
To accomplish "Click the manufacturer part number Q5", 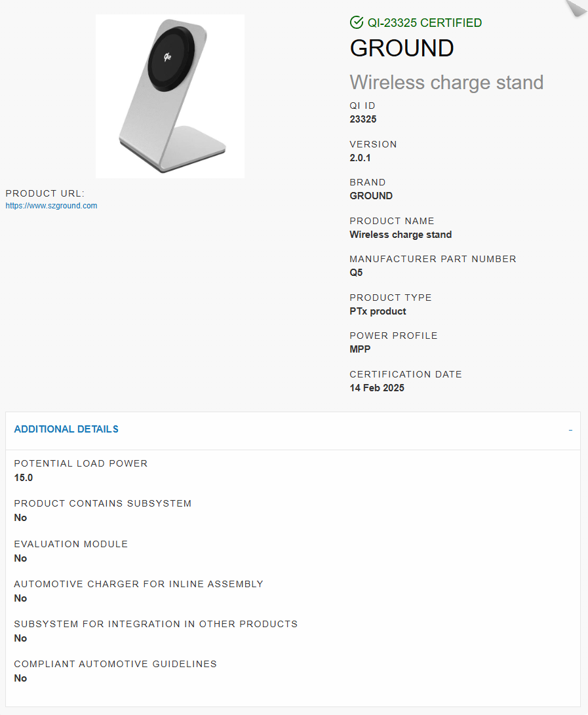I will [x=356, y=272].
